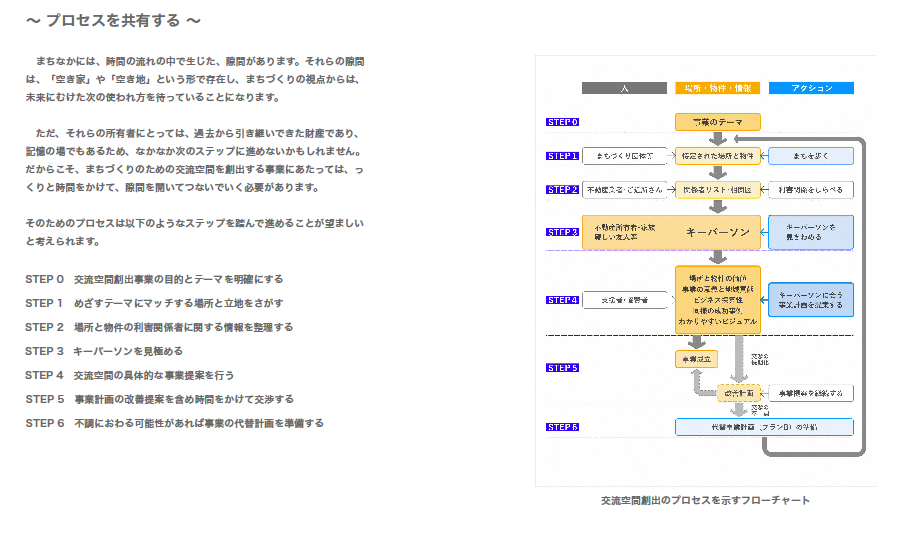Click the list line STEP 6 不調におわる可能性
The image size is (917, 552).
[174, 423]
